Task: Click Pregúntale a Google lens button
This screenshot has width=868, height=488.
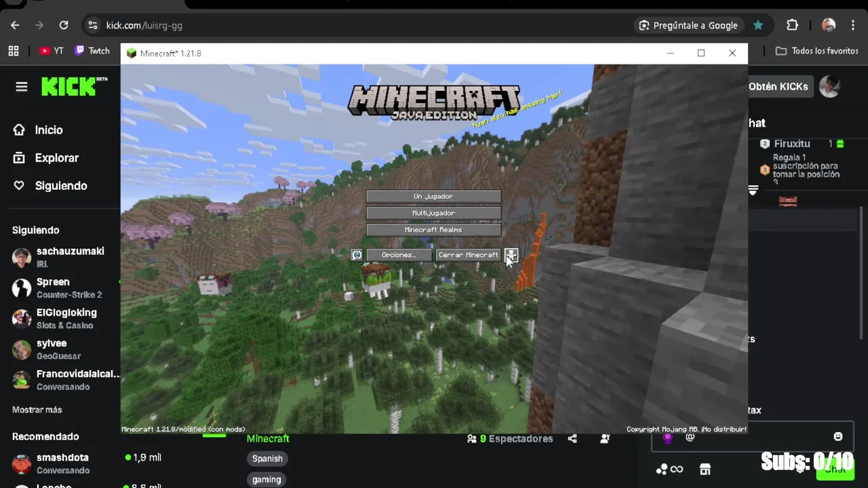Action: tap(688, 25)
